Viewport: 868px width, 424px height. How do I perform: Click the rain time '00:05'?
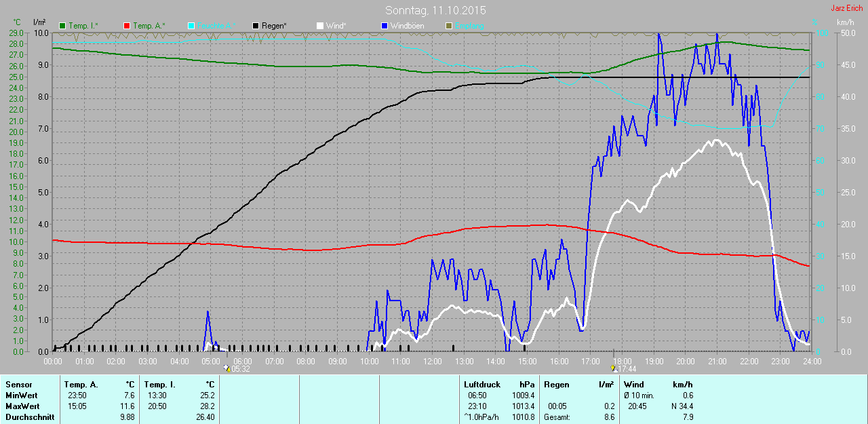(x=557, y=406)
